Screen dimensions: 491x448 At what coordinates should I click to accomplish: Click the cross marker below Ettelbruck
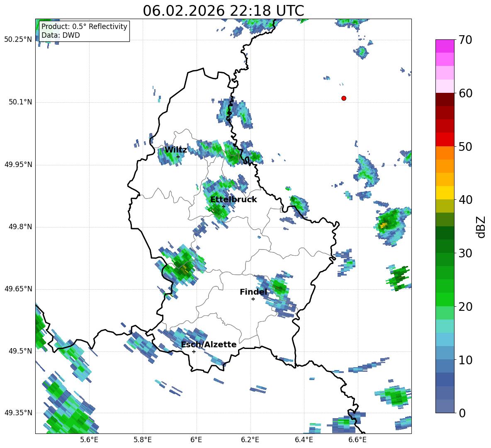pos(224,206)
